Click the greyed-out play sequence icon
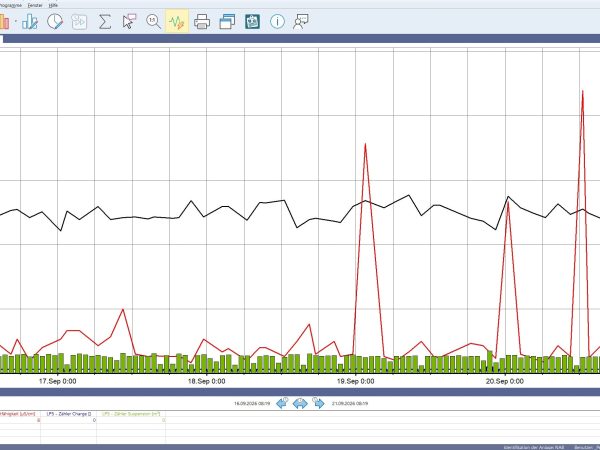The width and height of the screenshot is (600, 450). click(x=79, y=21)
